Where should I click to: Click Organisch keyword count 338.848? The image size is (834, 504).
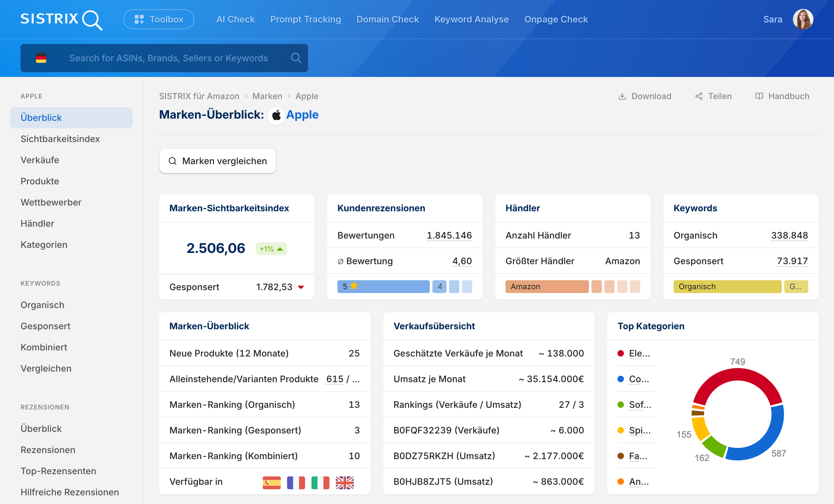click(x=789, y=235)
